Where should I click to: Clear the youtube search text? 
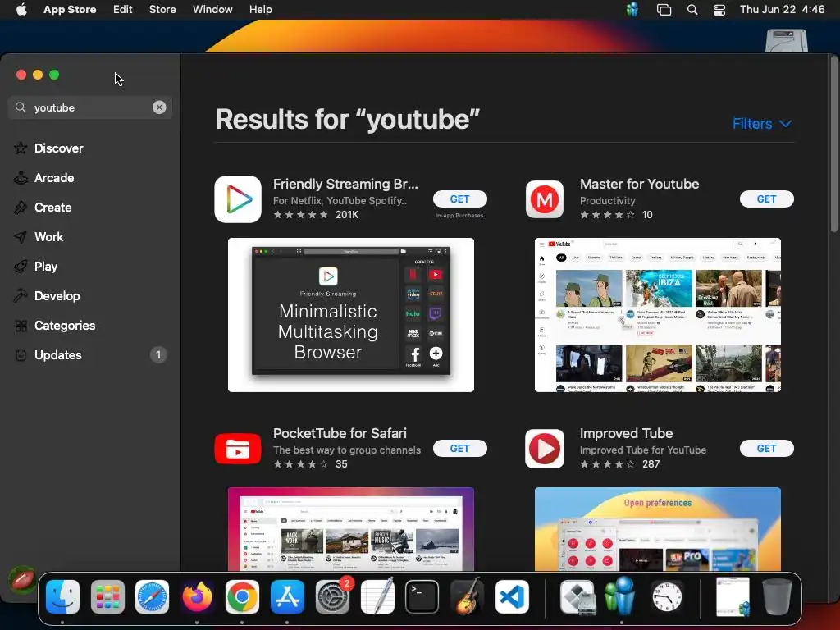point(159,107)
